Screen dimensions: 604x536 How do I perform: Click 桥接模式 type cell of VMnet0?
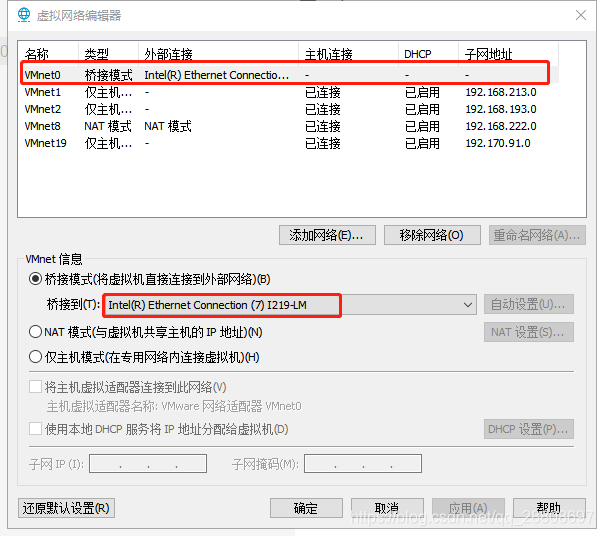tap(108, 75)
